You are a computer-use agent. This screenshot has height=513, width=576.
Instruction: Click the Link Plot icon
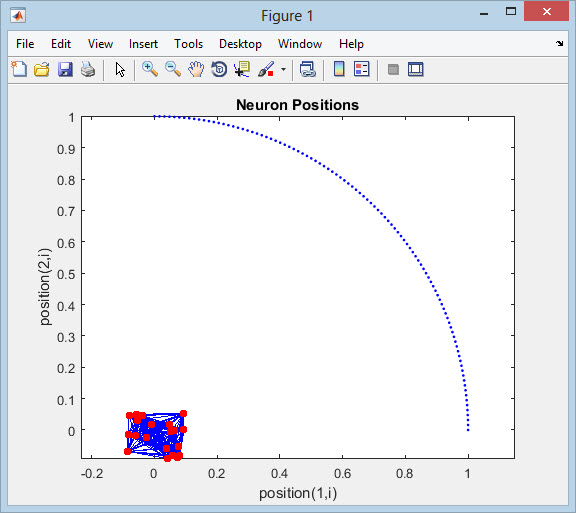pyautogui.click(x=307, y=69)
